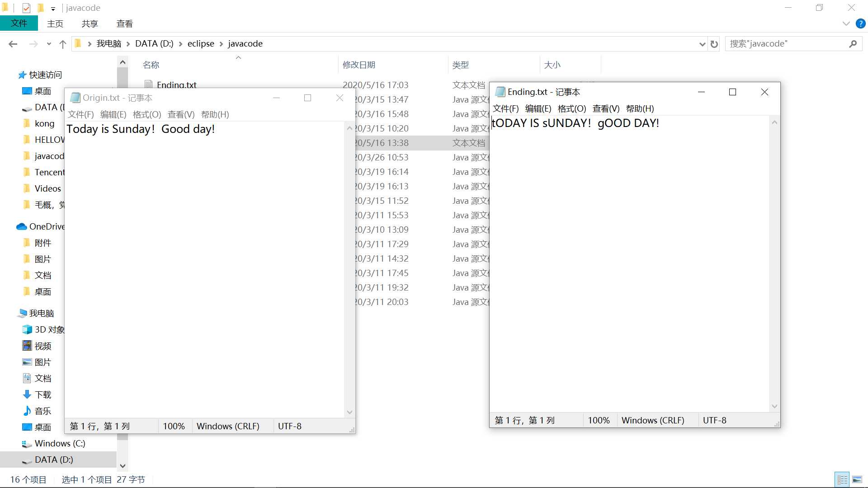Select 我电脑 in the address breadcrumb
Screen dimensions: 868x488
point(108,44)
